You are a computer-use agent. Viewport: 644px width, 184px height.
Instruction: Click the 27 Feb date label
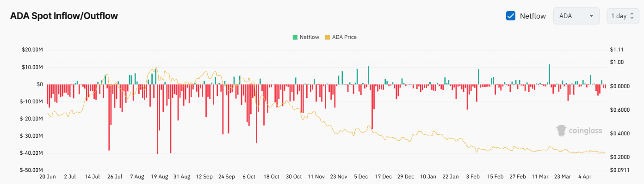pos(518,177)
